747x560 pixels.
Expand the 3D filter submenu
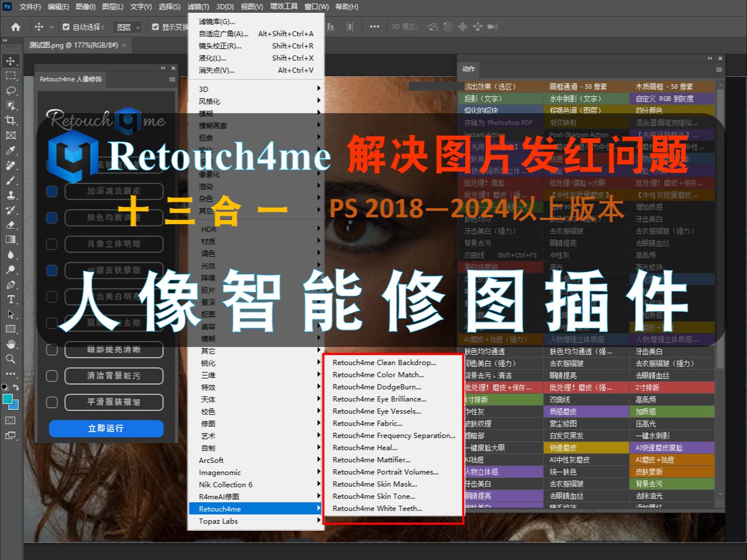click(255, 89)
